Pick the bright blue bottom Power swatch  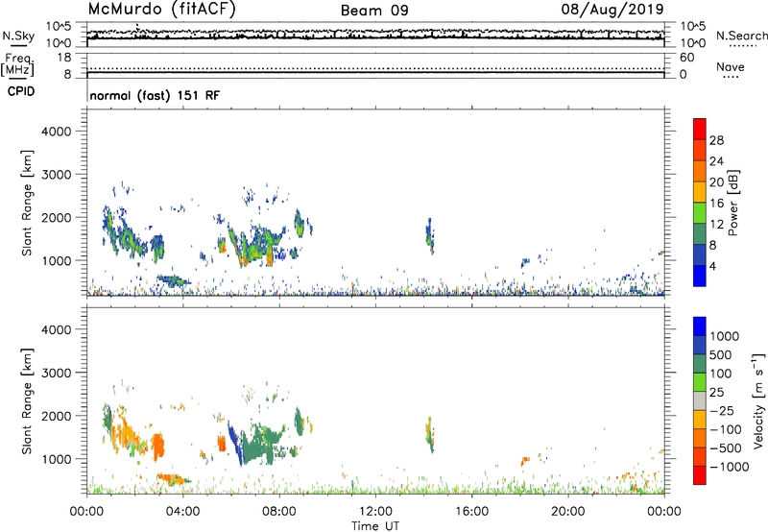[700, 276]
